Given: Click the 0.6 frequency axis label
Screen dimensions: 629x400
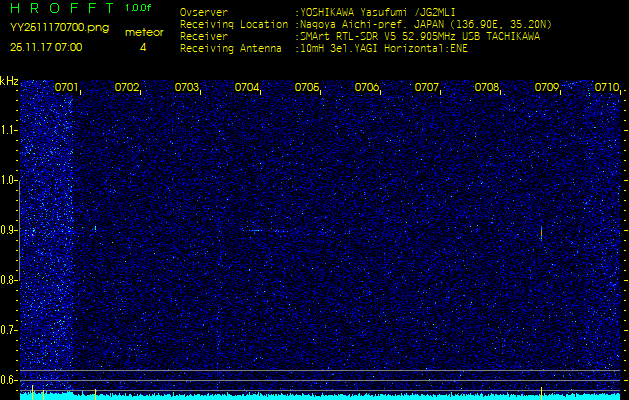Looking at the screenshot, I should point(7,380).
